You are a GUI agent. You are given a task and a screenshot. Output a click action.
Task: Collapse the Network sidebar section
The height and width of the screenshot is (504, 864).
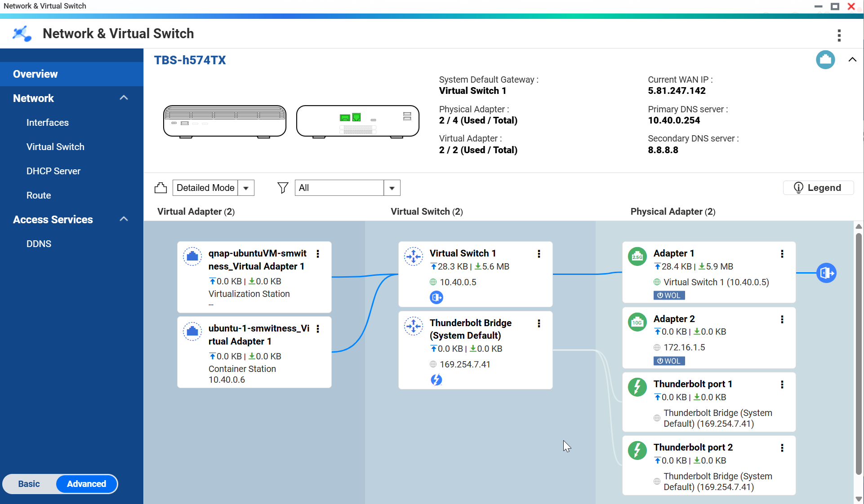point(124,98)
